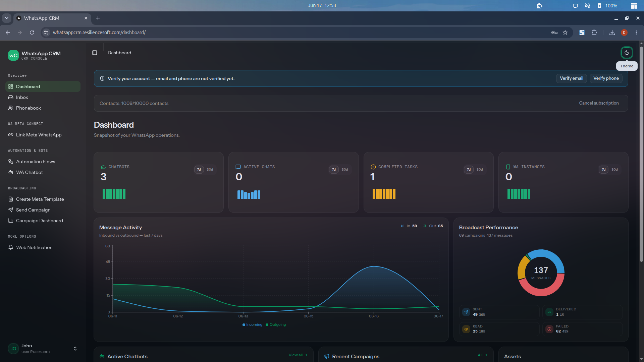Open the Dashboard sidebar item
Image resolution: width=644 pixels, height=362 pixels.
click(43, 86)
